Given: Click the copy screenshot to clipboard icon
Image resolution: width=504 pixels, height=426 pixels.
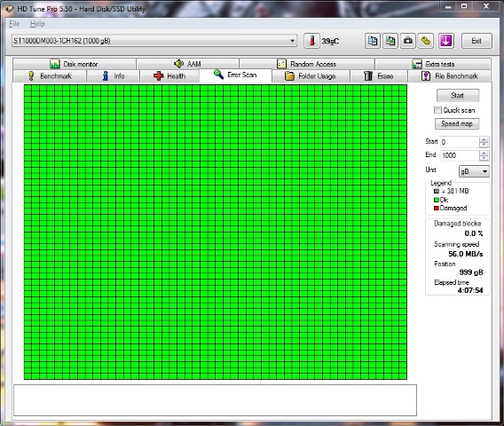Looking at the screenshot, I should [390, 41].
